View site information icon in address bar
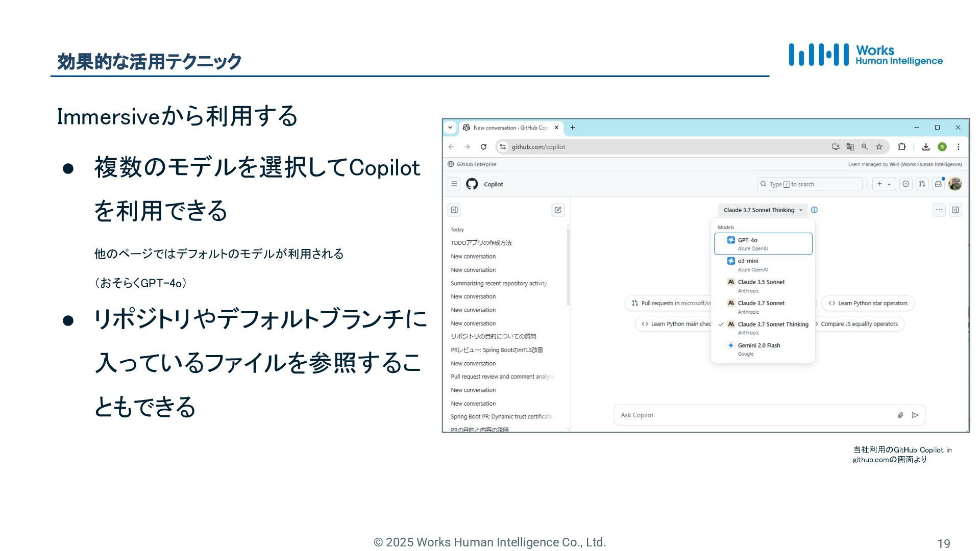 pos(503,147)
